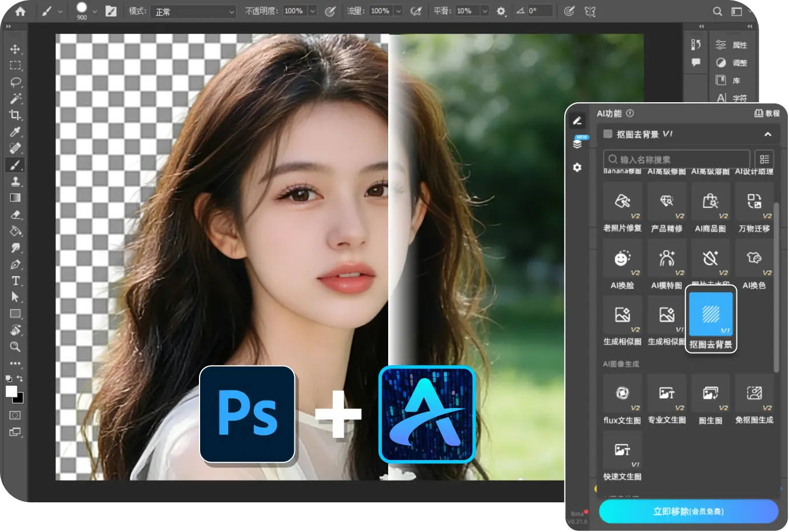Open the blend mode 正常 dropdown
Viewport: 789px width, 532px height.
[193, 11]
